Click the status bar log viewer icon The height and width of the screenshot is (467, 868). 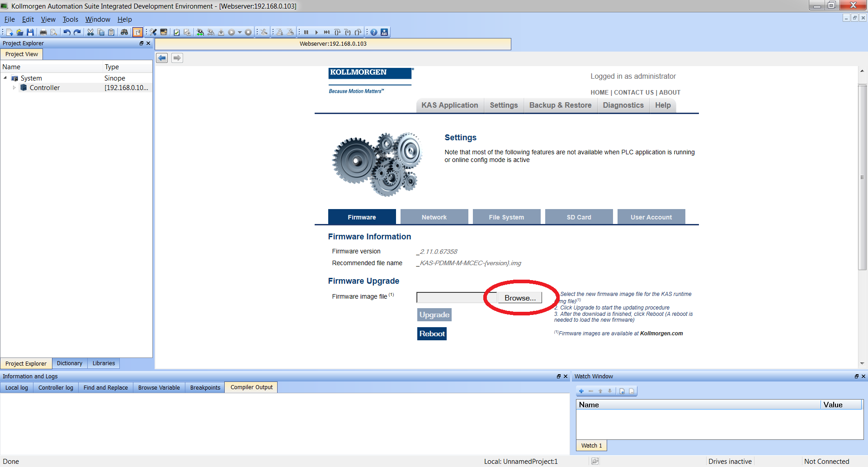[x=595, y=461]
